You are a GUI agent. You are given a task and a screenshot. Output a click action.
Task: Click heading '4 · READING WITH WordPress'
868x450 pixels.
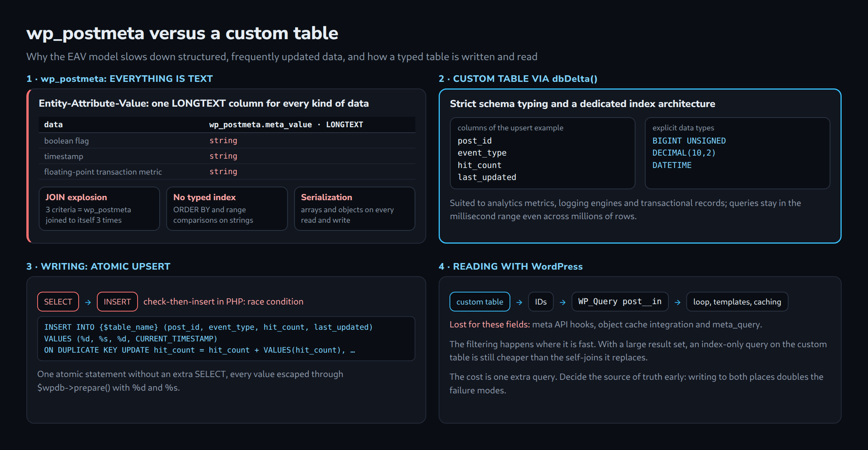tap(511, 267)
